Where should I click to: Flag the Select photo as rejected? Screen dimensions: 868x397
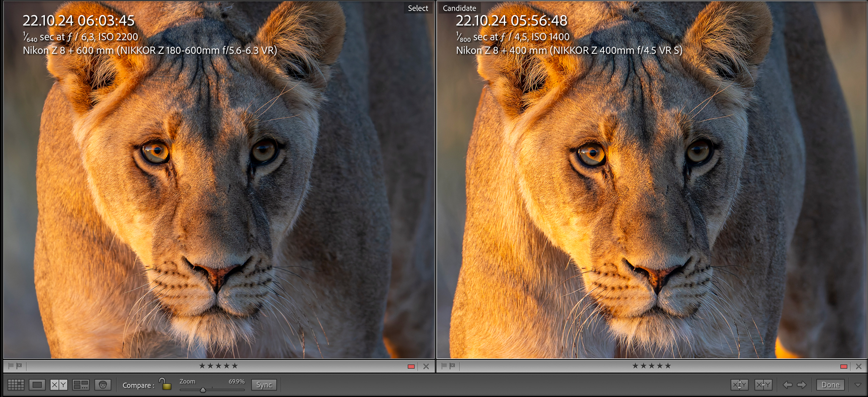coord(19,366)
